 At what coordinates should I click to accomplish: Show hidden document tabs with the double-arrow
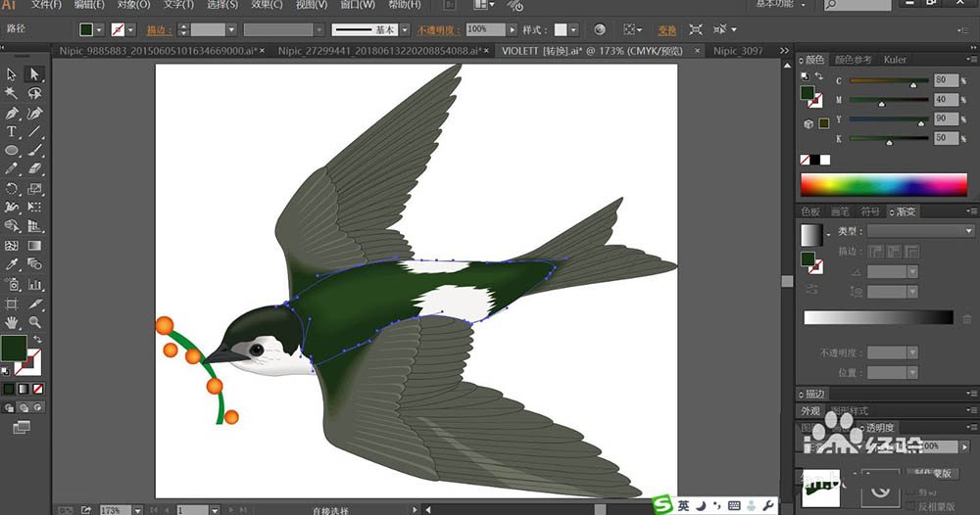(x=784, y=51)
